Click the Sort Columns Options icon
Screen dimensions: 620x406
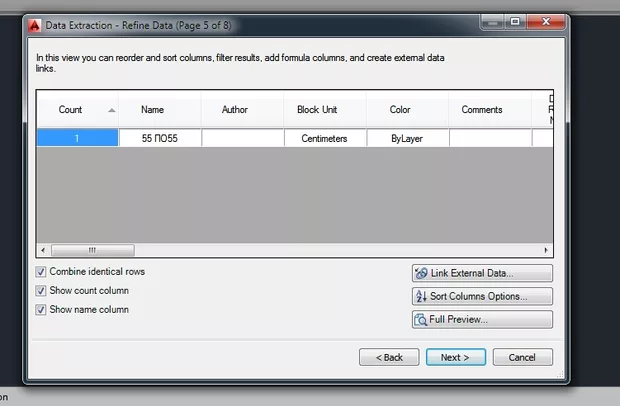(421, 296)
